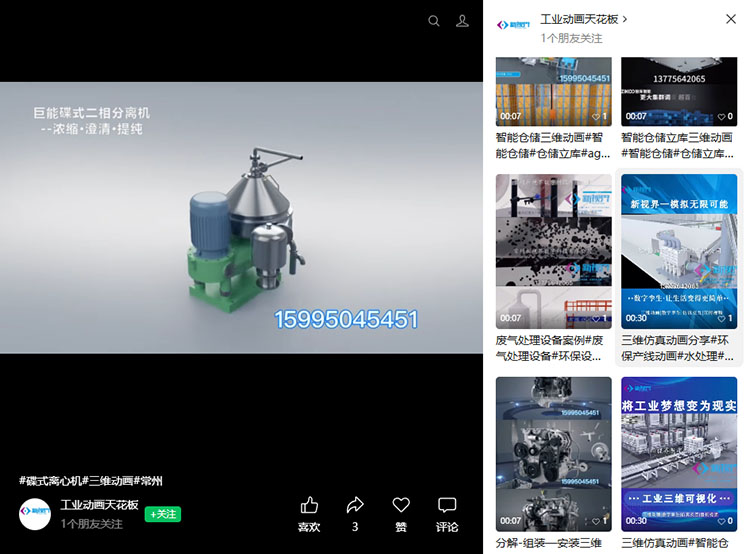This screenshot has width=750, height=554.
Task: Open the 分解-组装—安装三维 engine video thumbnail
Action: [x=553, y=454]
